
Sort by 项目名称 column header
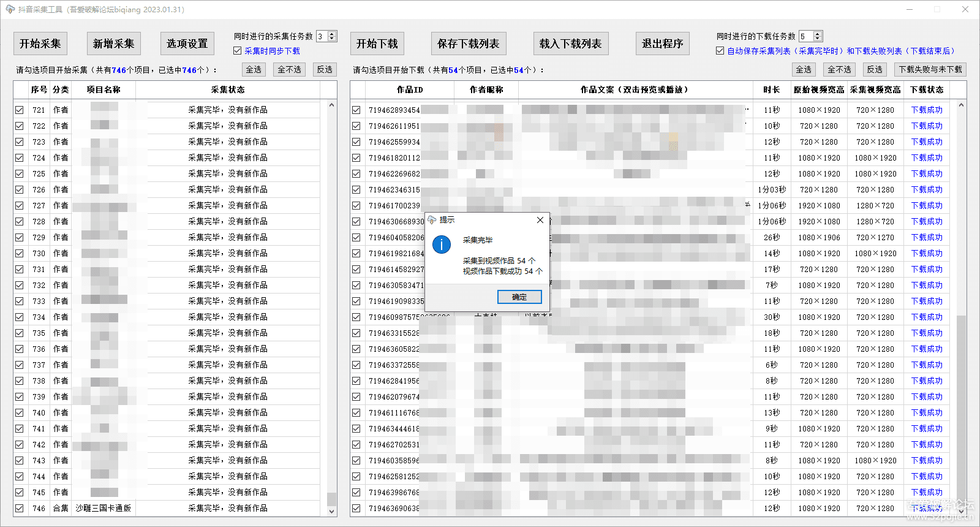(x=104, y=89)
